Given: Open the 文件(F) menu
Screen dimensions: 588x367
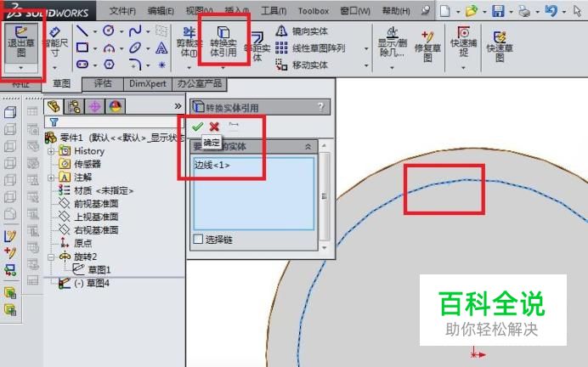Looking at the screenshot, I should [x=122, y=11].
